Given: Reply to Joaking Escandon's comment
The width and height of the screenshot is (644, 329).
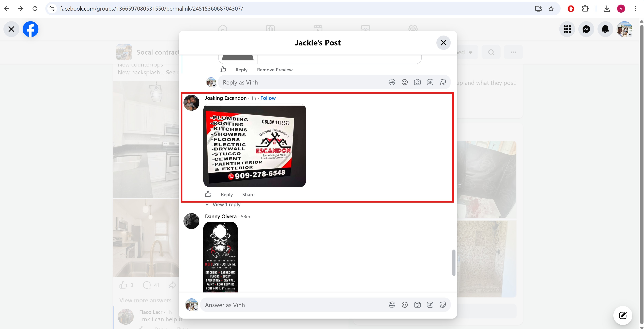Looking at the screenshot, I should [x=227, y=194].
